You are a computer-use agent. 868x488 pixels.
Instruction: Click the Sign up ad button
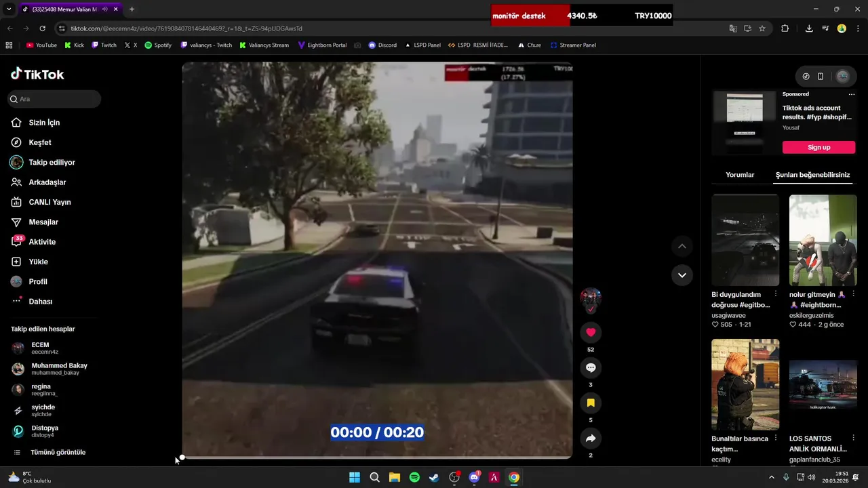[x=818, y=147]
